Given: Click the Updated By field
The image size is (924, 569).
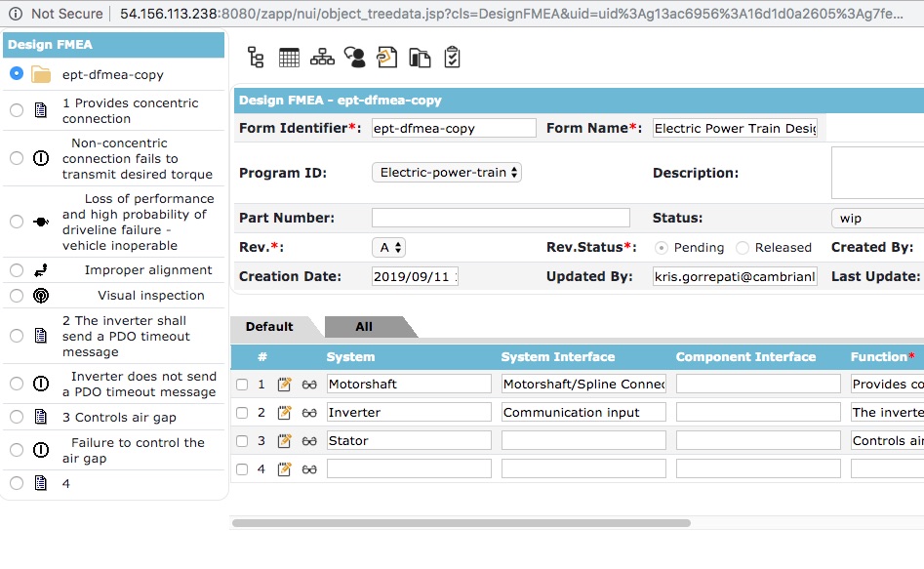Looking at the screenshot, I should tap(735, 276).
